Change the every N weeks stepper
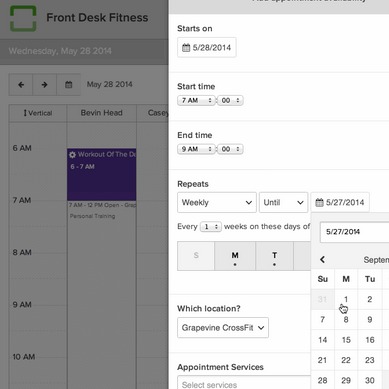This screenshot has width=389, height=389. [211, 227]
